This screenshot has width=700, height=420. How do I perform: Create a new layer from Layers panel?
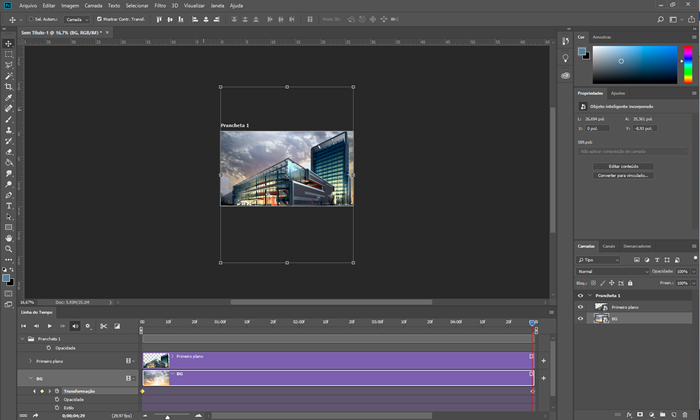(674, 415)
